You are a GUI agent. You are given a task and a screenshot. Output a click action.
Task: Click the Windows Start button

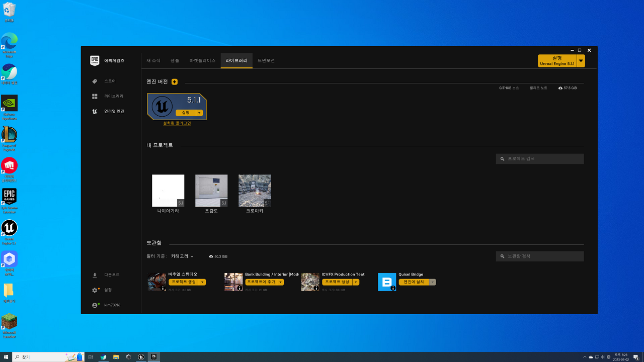pos(6,357)
